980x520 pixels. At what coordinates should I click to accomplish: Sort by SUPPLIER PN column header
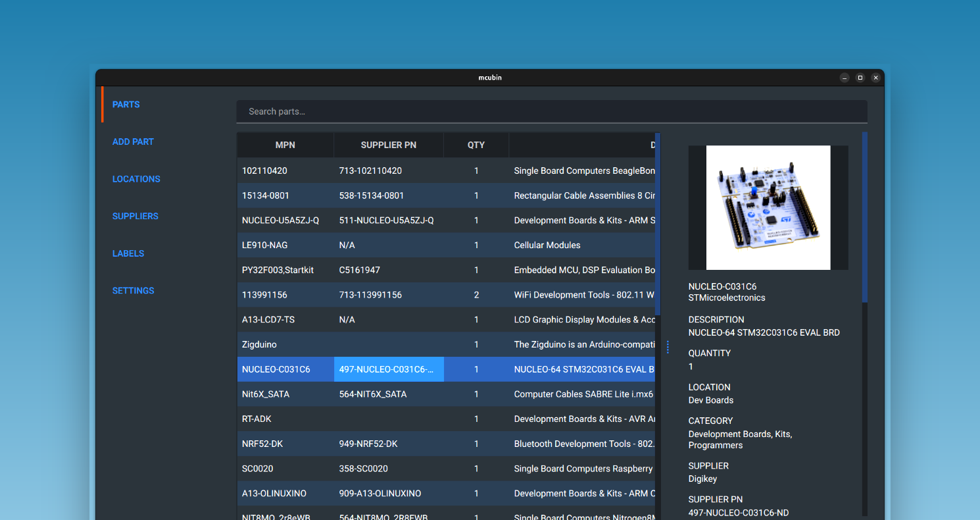tap(388, 145)
